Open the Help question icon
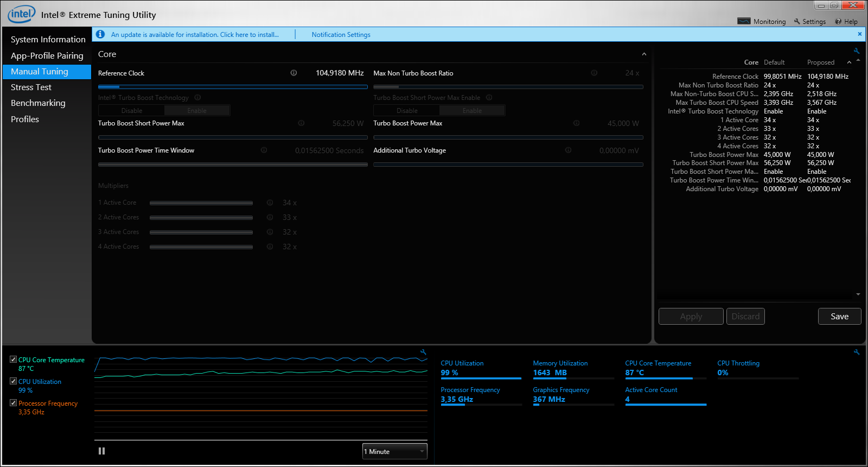The height and width of the screenshot is (467, 868). (x=838, y=22)
